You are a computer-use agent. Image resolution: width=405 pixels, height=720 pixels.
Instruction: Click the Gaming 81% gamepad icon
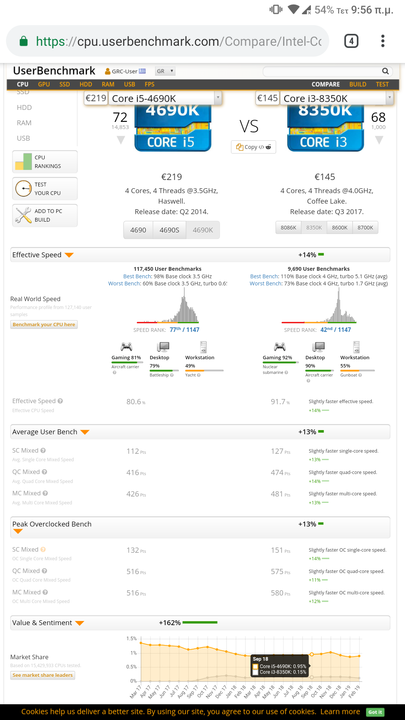[x=126, y=347]
